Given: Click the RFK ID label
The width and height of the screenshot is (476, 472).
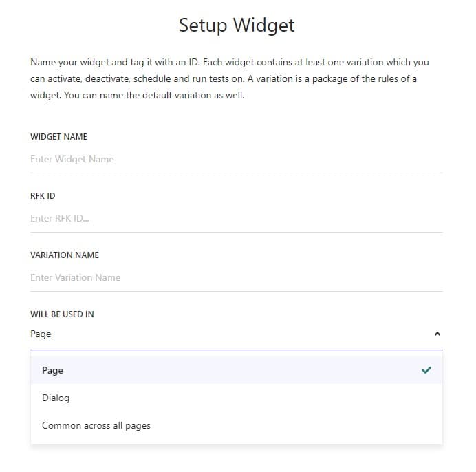Looking at the screenshot, I should click(x=43, y=196).
